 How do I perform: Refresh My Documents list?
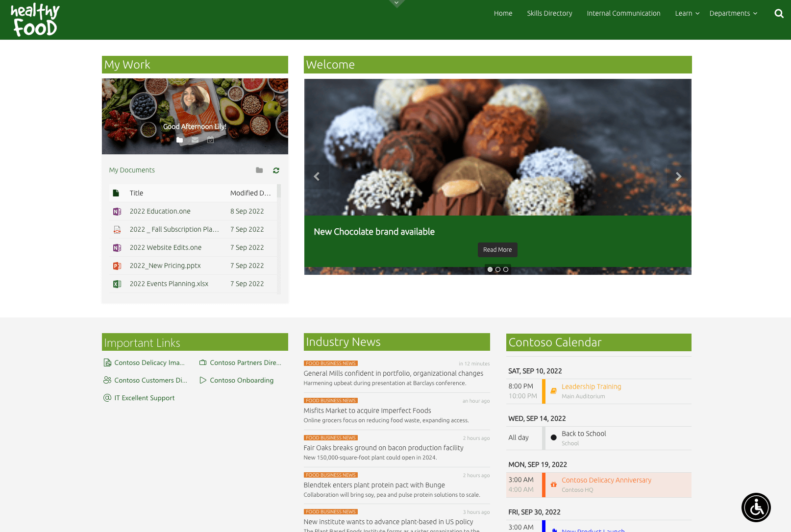[276, 170]
